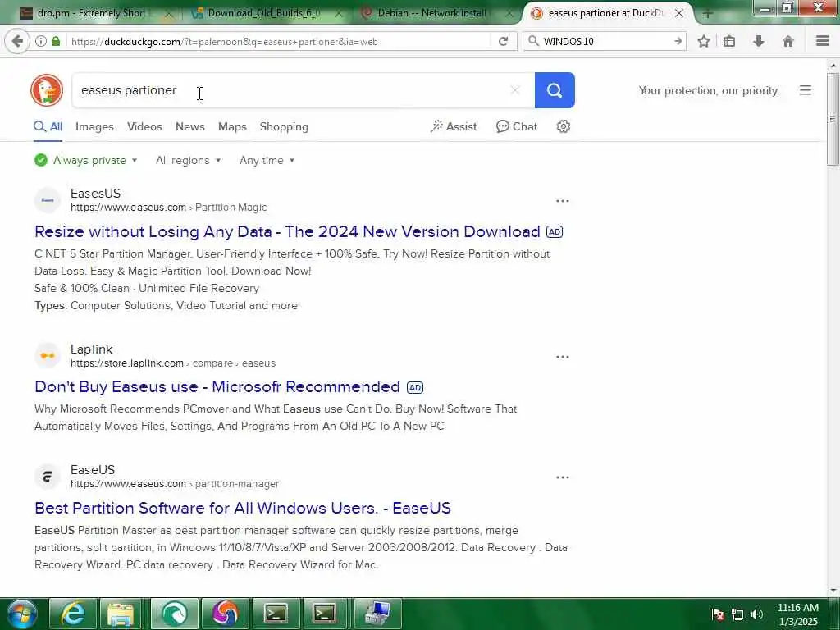This screenshot has height=630, width=840.
Task: Open the downloads arrow icon
Action: [x=759, y=41]
